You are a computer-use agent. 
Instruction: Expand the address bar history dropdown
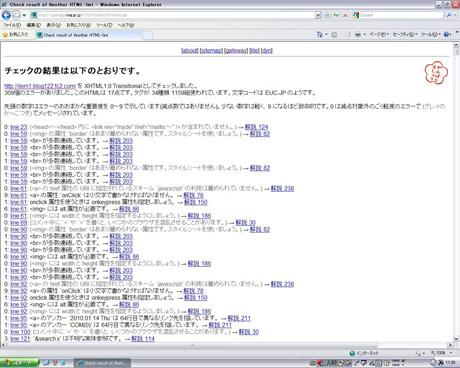coord(318,15)
